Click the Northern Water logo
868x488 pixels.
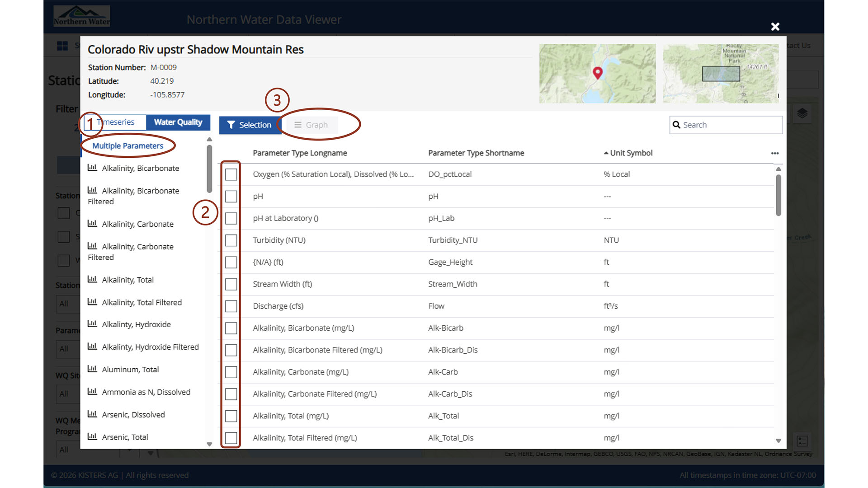point(81,16)
